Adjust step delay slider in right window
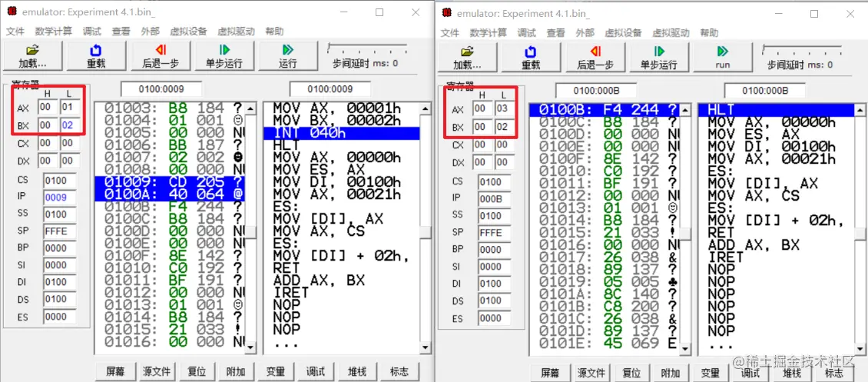This screenshot has height=382, width=868. tap(802, 49)
